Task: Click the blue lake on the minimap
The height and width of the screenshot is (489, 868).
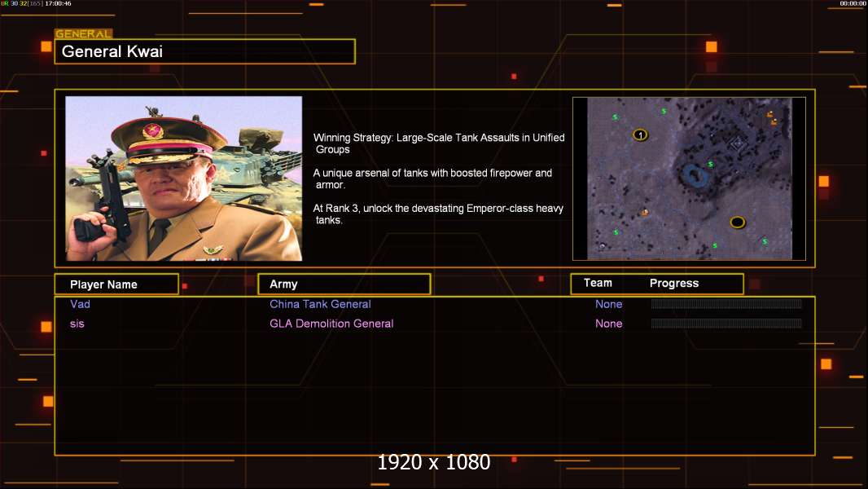Action: click(x=696, y=176)
